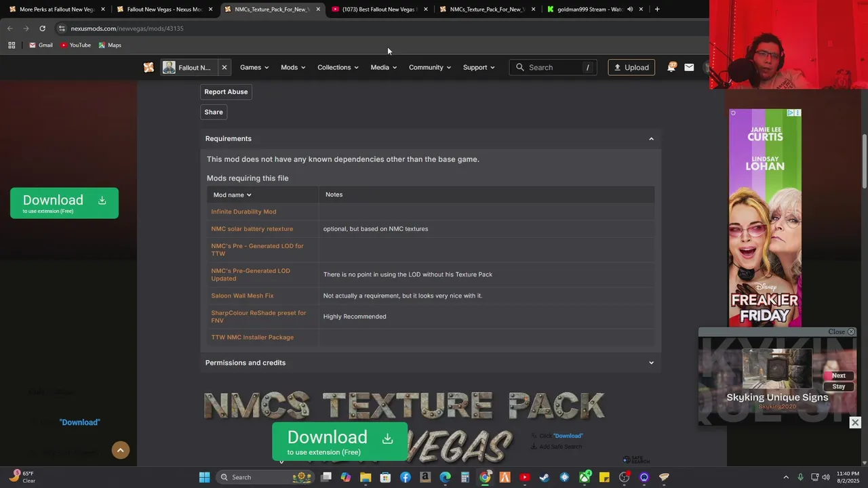
Task: Click the bottom green Download ad banner
Action: click(x=340, y=441)
